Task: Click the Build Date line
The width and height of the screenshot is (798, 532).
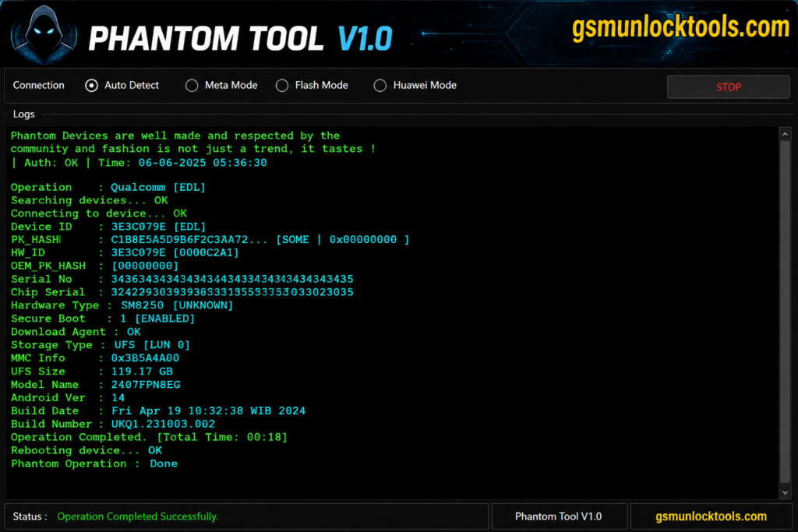Action: [158, 411]
